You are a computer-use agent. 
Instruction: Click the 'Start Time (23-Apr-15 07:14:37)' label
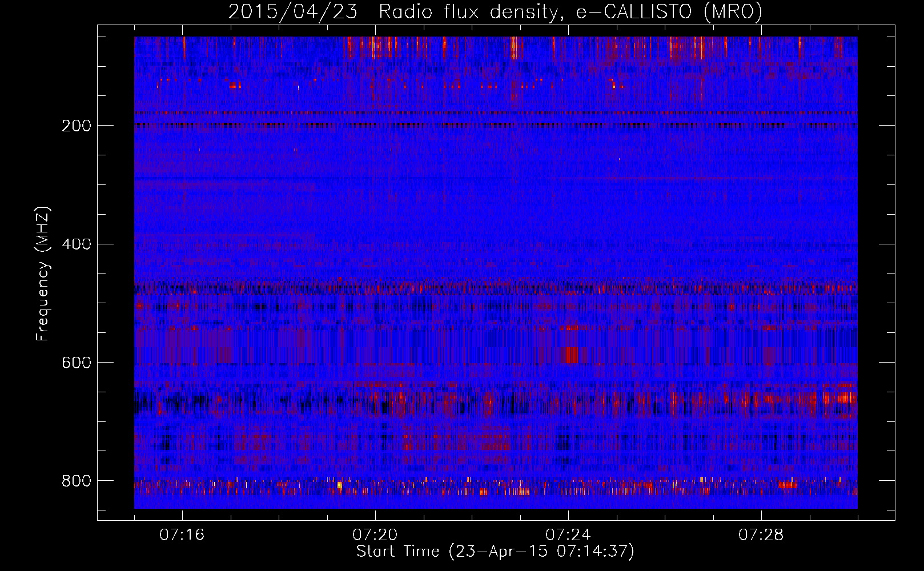(495, 552)
